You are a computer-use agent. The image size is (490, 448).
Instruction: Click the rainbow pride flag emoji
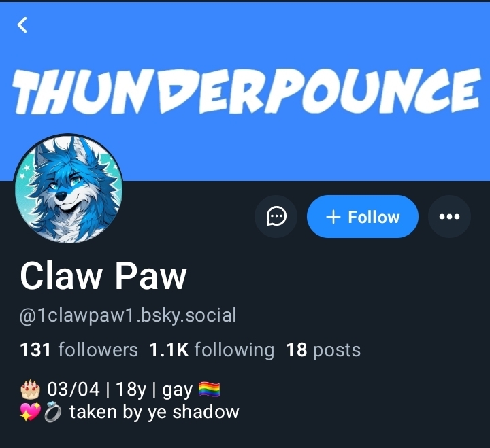[x=210, y=390]
